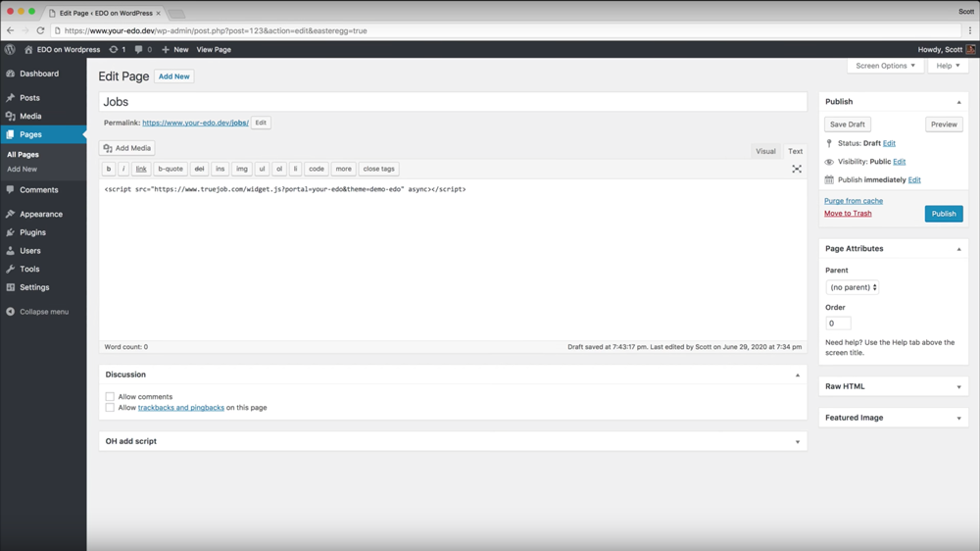Switch to the Visual editor tab
The width and height of the screenshot is (980, 551).
coord(765,151)
